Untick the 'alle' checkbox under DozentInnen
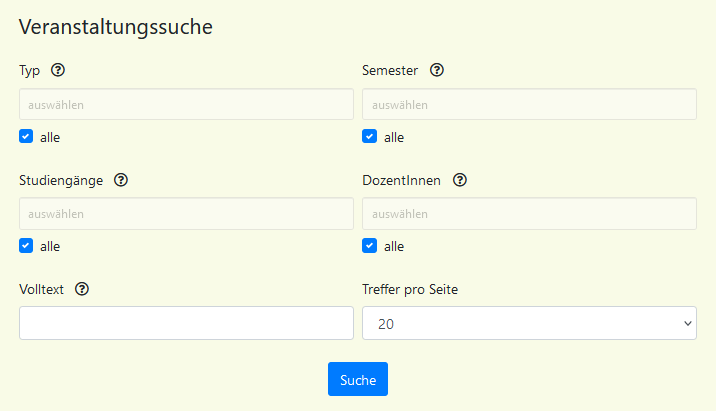The height and width of the screenshot is (411, 716). click(369, 246)
